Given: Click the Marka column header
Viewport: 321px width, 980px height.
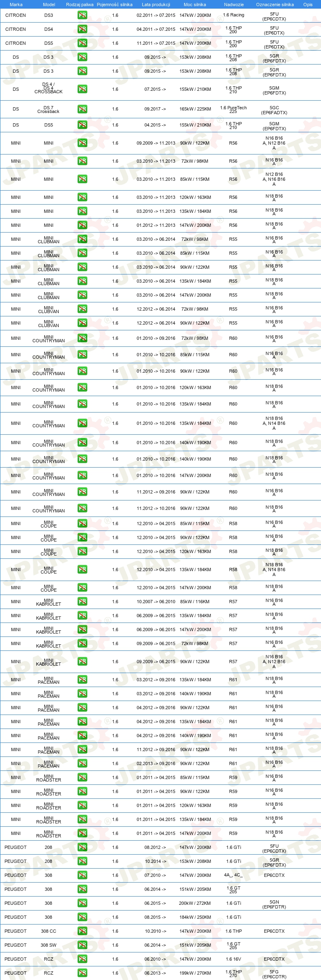Looking at the screenshot, I should click(x=16, y=5).
